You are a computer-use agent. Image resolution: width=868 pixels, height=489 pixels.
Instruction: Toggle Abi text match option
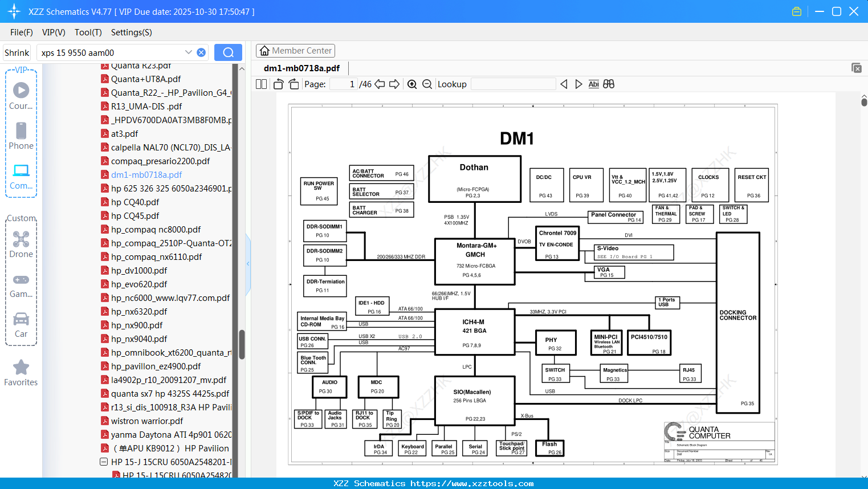coord(593,84)
